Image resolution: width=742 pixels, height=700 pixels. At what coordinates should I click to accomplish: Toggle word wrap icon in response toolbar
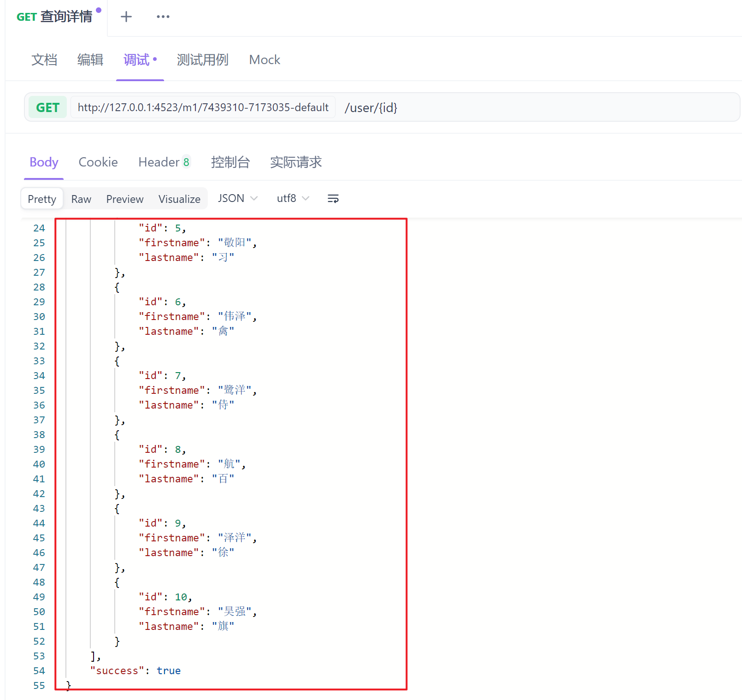(x=333, y=199)
